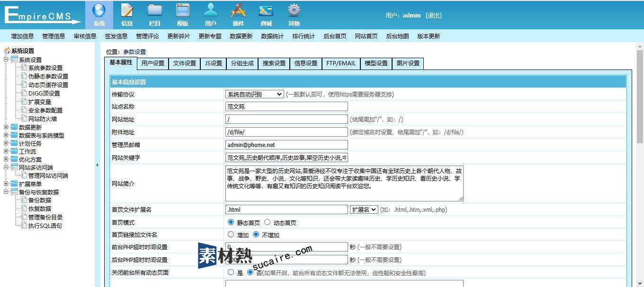Open the 插件 tools icon
The width and height of the screenshot is (644, 287).
point(238,10)
